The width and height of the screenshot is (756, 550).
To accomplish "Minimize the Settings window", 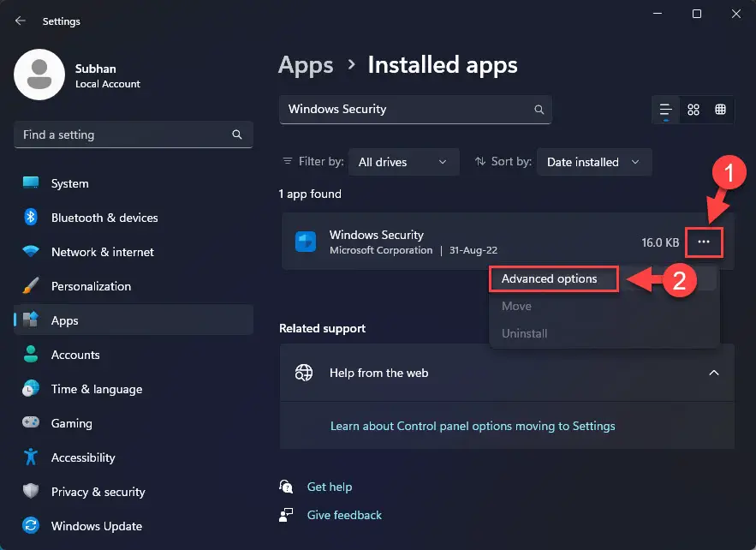I will pos(658,14).
